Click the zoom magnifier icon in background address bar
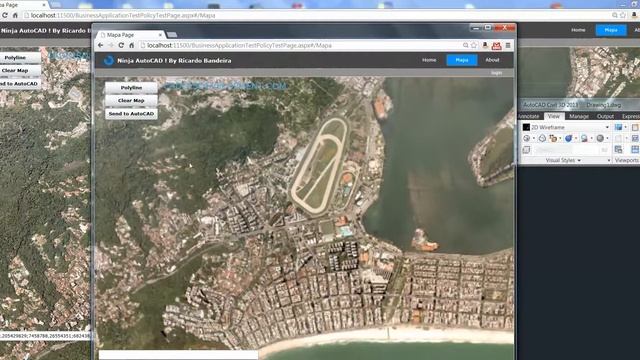Viewport: 640px width, 360px height. [614, 15]
